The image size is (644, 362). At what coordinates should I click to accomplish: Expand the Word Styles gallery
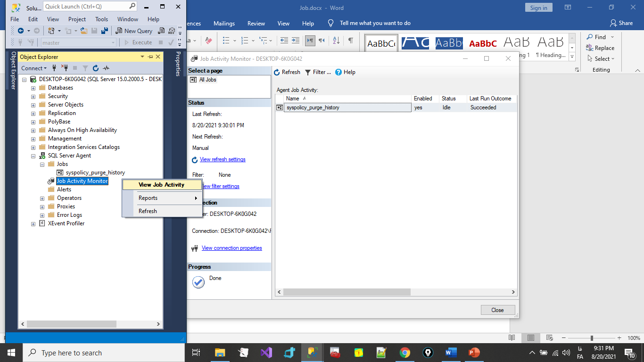point(572,57)
